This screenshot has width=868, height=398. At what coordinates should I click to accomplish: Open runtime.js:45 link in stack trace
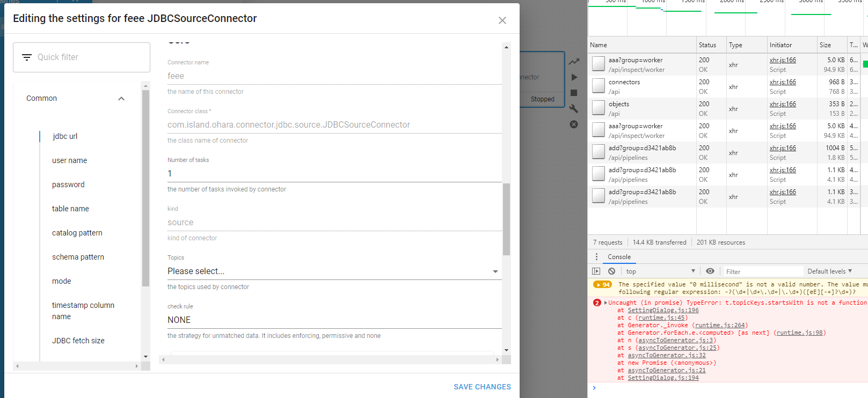661,318
